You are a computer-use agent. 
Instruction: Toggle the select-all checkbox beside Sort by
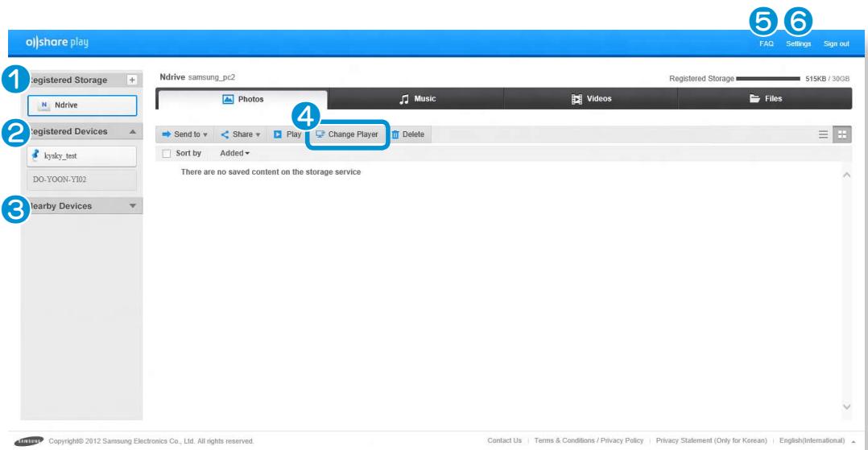pos(166,153)
